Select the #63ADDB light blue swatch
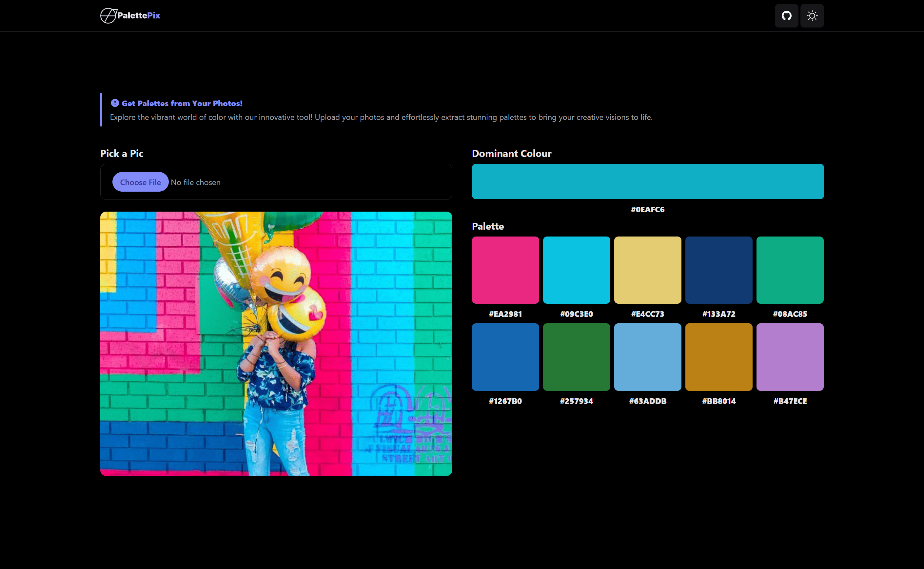The width and height of the screenshot is (924, 569). 647,357
